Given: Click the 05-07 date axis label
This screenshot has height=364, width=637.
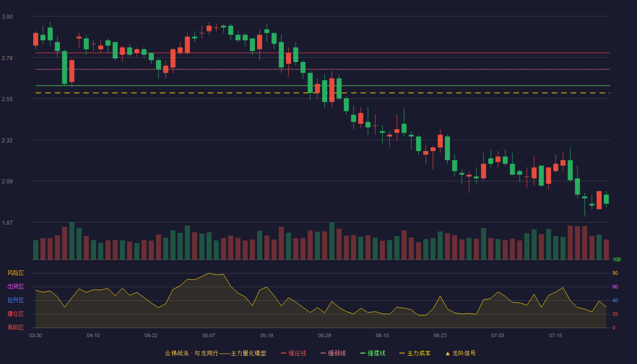Looking at the screenshot, I should point(209,335).
